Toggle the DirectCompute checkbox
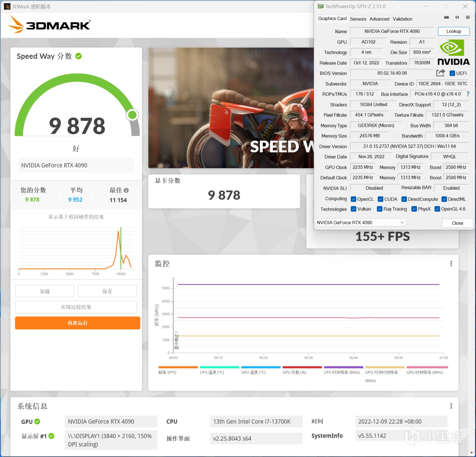Screen dimensions: 476x457 (x=404, y=199)
